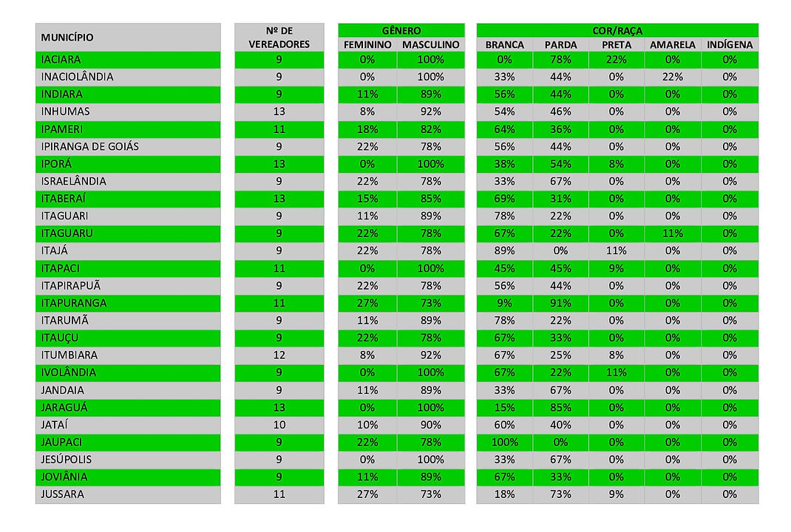
Task: Click the MUNICÍPIO column header
Action: (x=128, y=38)
